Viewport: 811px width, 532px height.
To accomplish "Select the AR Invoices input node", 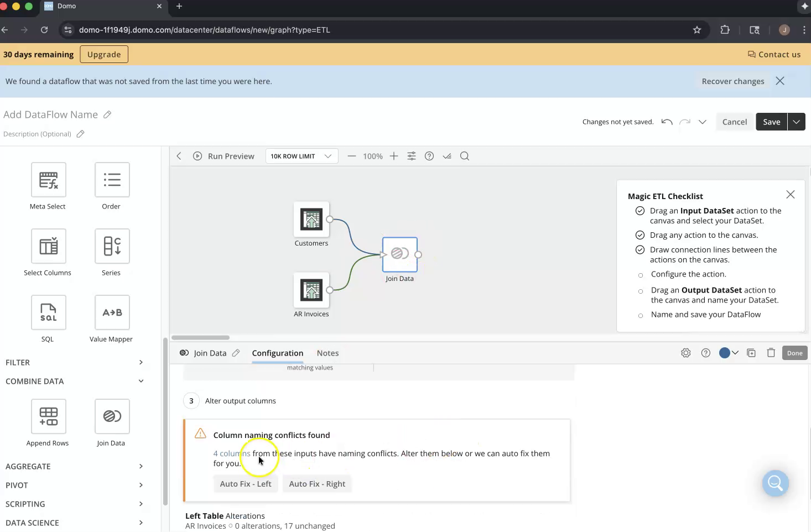I will 311,290.
